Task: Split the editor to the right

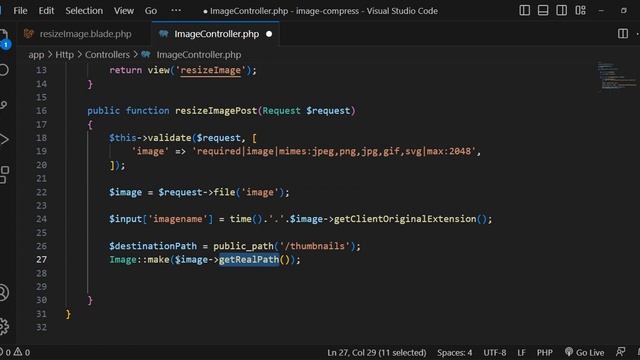Action: (623, 34)
